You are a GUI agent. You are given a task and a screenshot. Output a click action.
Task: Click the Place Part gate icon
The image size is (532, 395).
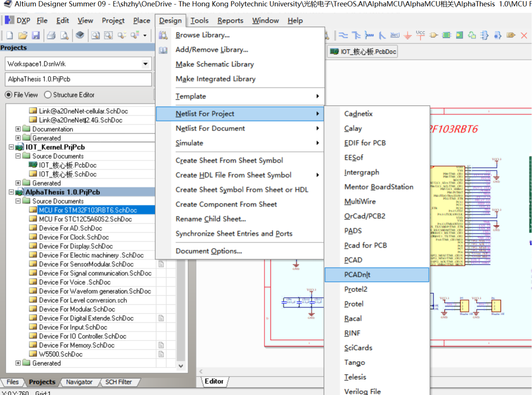click(x=434, y=35)
